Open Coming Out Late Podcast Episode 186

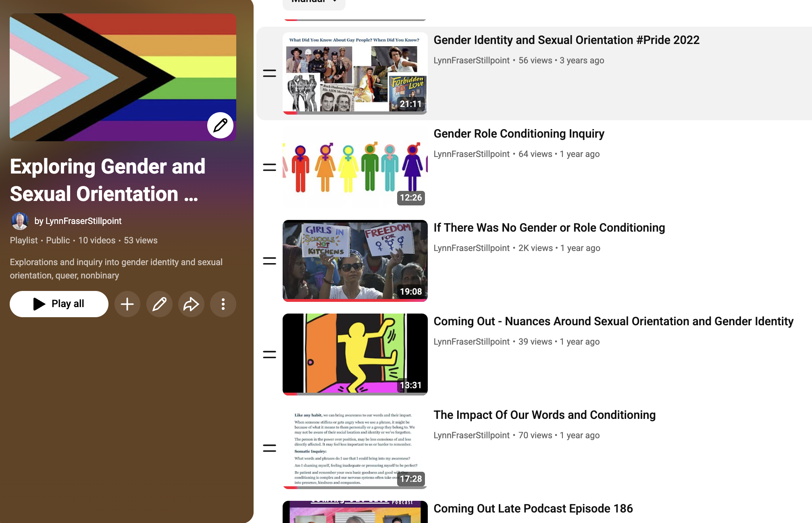pyautogui.click(x=533, y=508)
